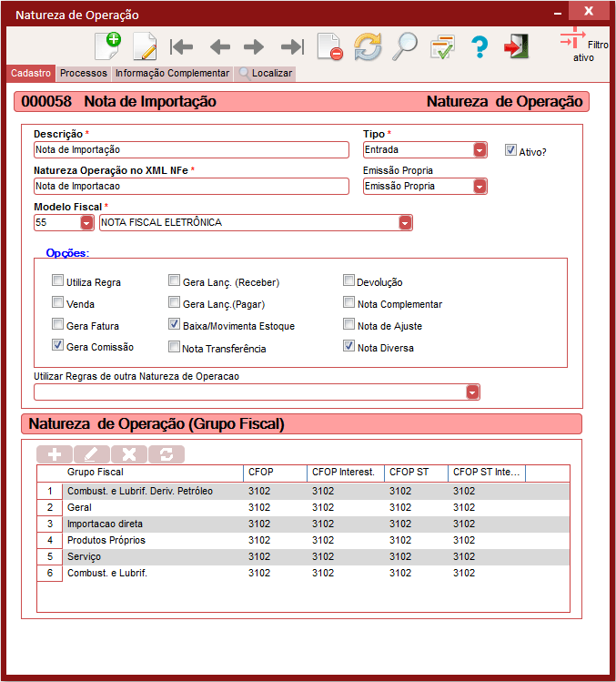616x682 pixels.
Task: Go to the previous record arrow
Action: tap(220, 46)
